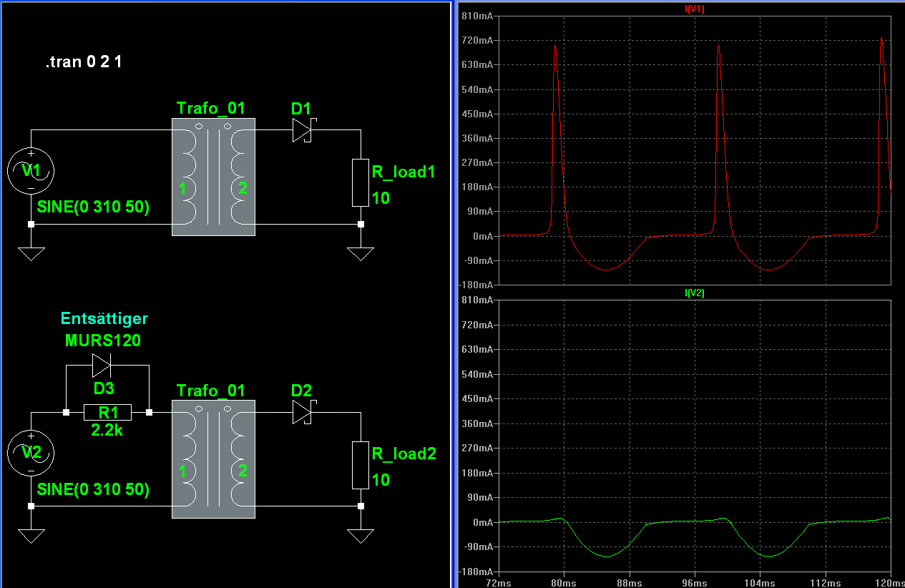
Task: Click the 2.2k value of R1
Action: point(107,431)
